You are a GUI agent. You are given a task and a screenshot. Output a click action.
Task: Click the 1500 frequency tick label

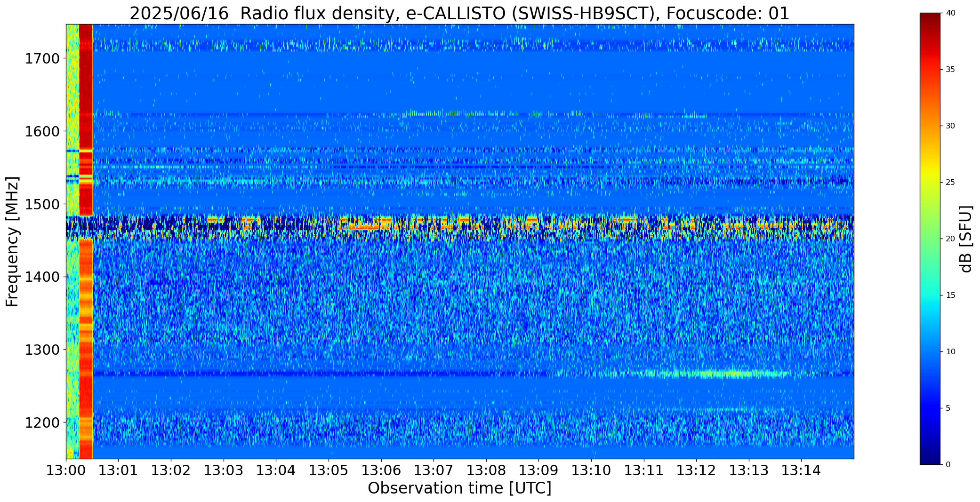(x=42, y=204)
